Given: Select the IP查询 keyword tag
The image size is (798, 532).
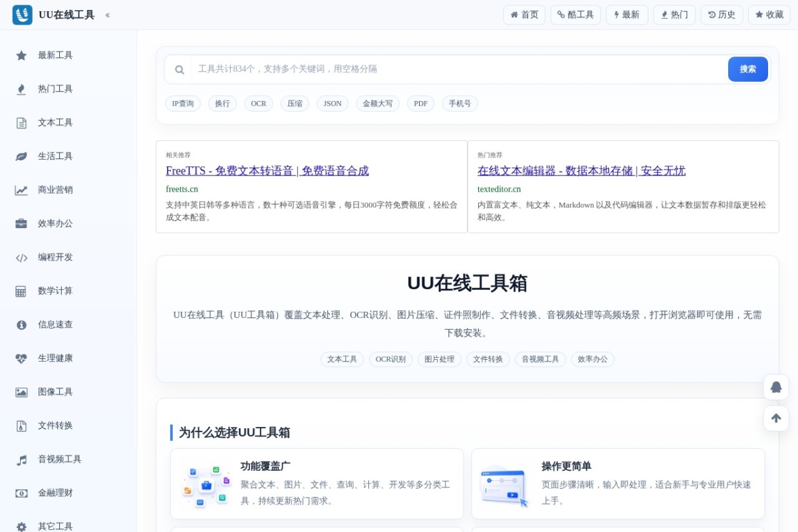Looking at the screenshot, I should (x=183, y=104).
